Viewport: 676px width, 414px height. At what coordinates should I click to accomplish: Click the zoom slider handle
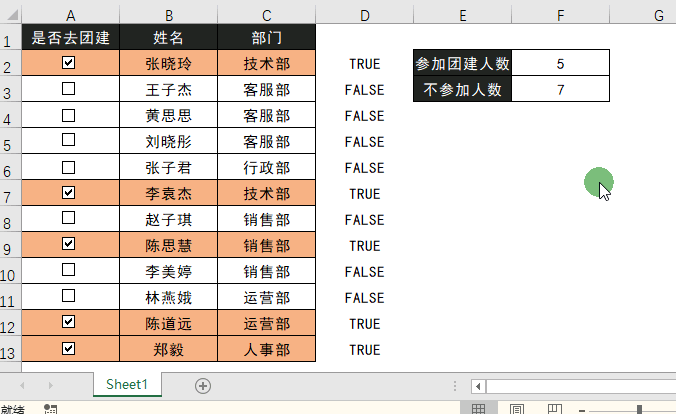coord(639,410)
